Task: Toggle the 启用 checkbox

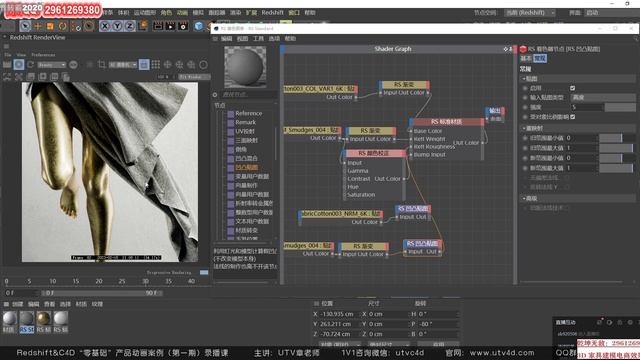Action: point(572,88)
